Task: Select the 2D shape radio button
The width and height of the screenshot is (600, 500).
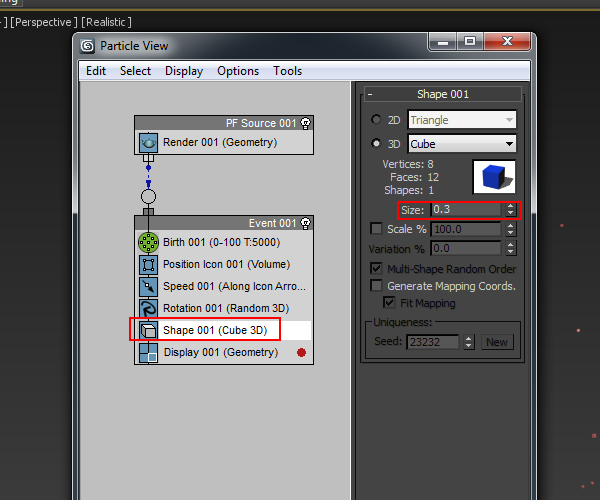Action: click(376, 119)
